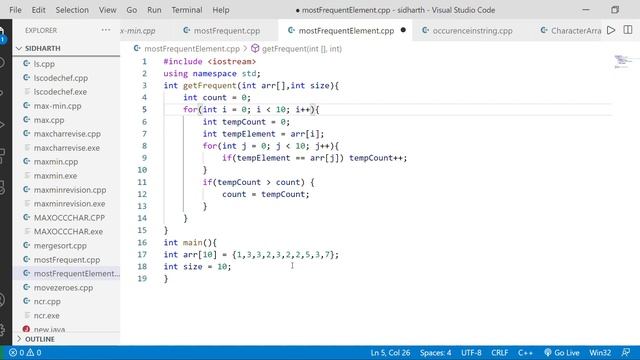Screen dimensions: 640x360
Task: Open max-min.cpp file
Action: (58, 106)
